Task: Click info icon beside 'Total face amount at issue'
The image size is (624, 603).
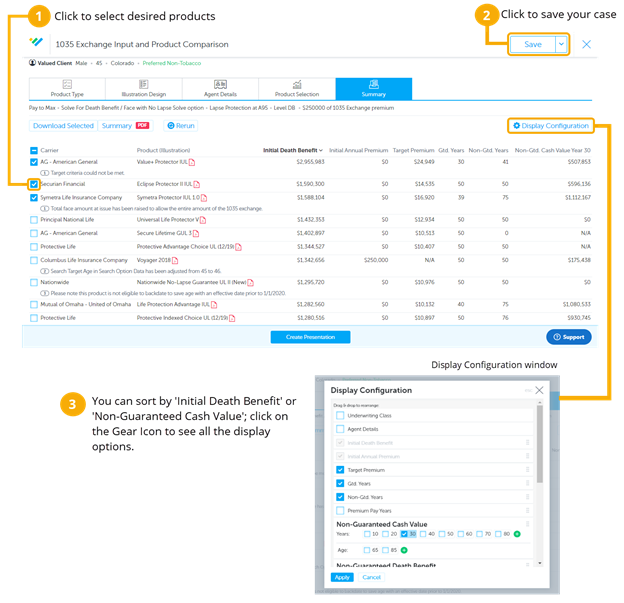Action: tap(45, 209)
